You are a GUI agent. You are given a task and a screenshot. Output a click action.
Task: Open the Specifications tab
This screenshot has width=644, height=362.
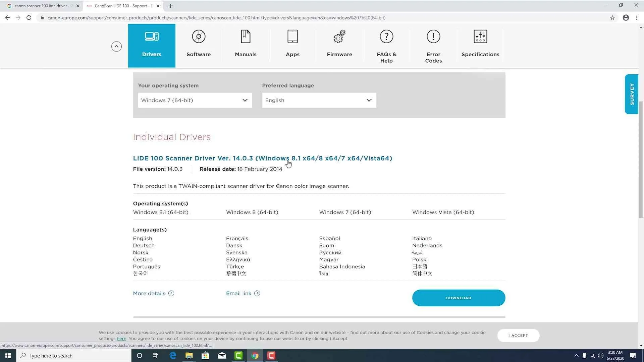pos(480,46)
